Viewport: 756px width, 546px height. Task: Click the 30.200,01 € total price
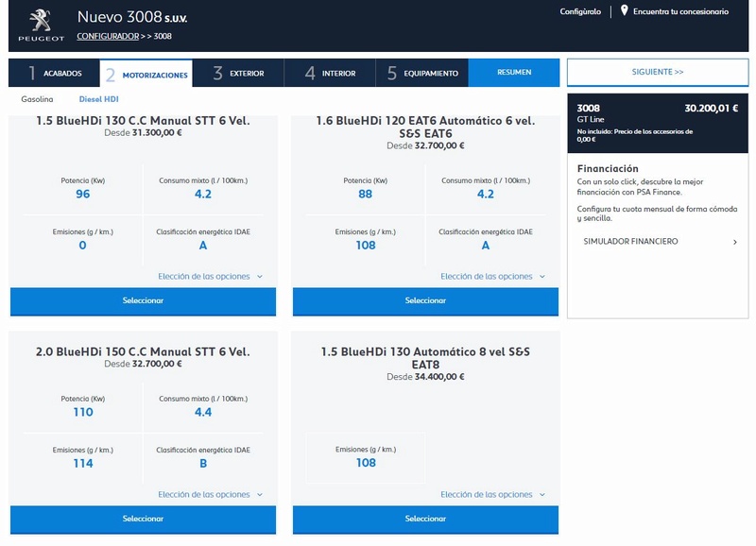[712, 109]
